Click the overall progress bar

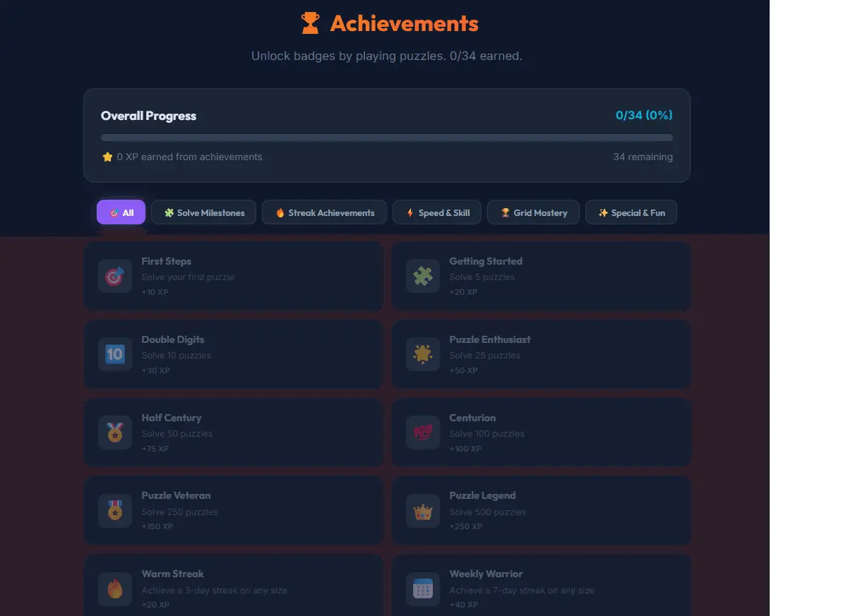tap(387, 138)
